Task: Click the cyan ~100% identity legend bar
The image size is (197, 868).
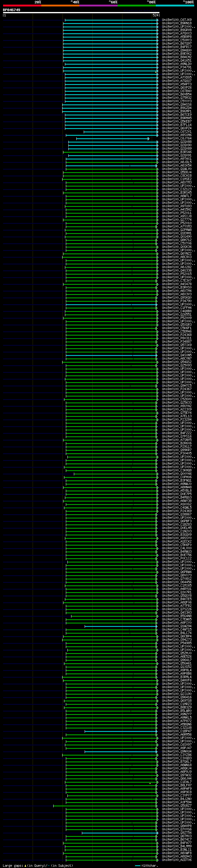Action: pyautogui.click(x=175, y=6)
